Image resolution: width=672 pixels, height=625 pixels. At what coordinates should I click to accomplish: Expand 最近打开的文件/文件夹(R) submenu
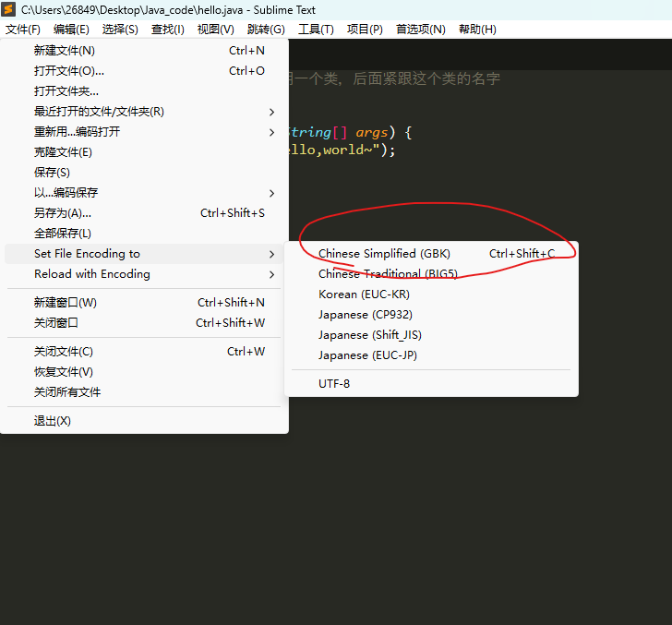(x=144, y=112)
